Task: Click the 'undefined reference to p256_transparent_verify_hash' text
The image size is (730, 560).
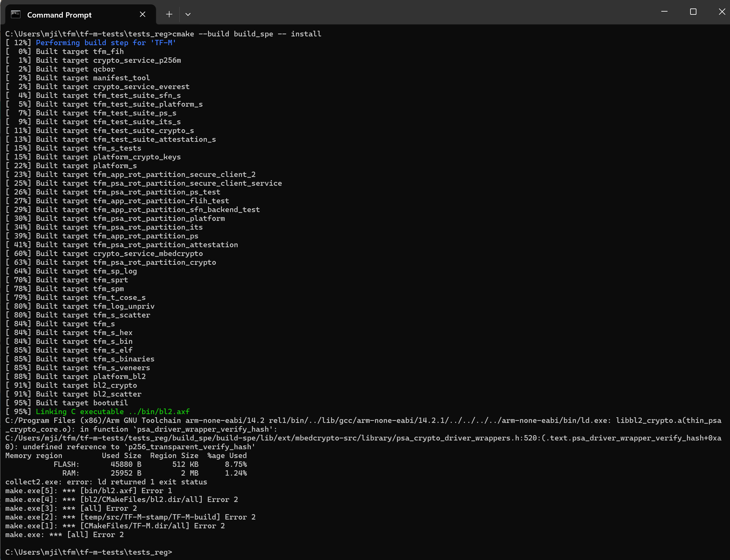Action: tap(138, 447)
